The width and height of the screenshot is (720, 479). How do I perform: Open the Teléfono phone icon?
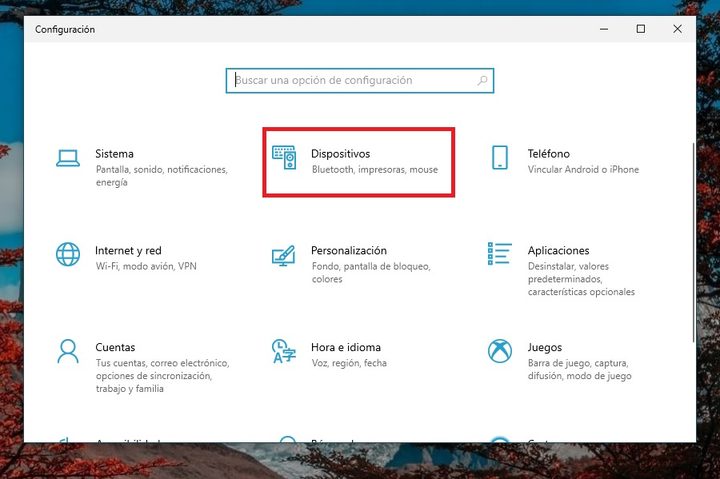pos(500,158)
